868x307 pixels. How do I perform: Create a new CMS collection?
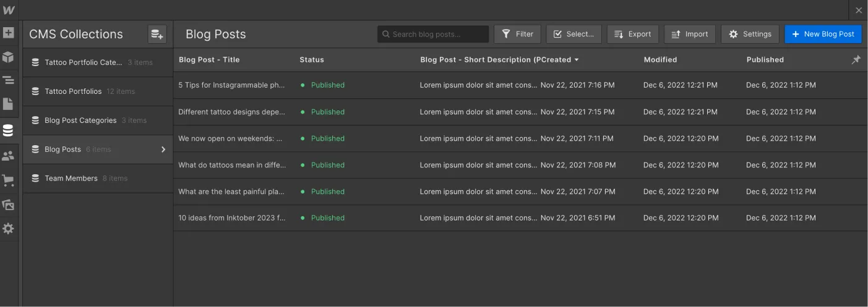coord(157,34)
